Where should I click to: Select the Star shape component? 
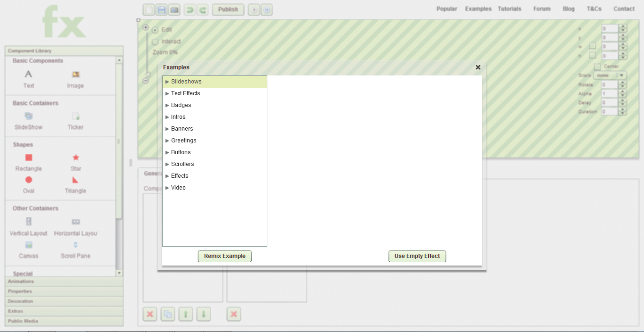point(75,158)
